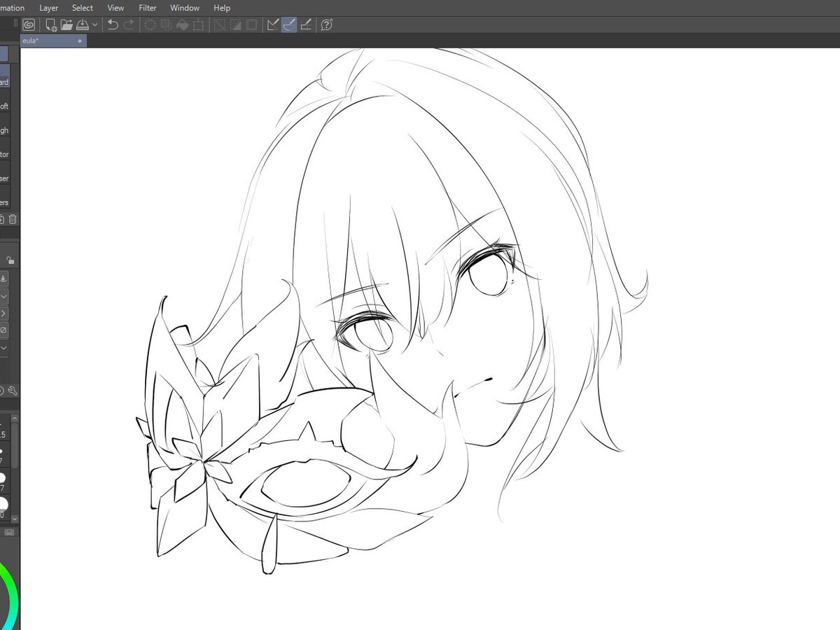Expand the downward chevron in tool property
Viewport: 840px width, 630px height.
(3, 295)
